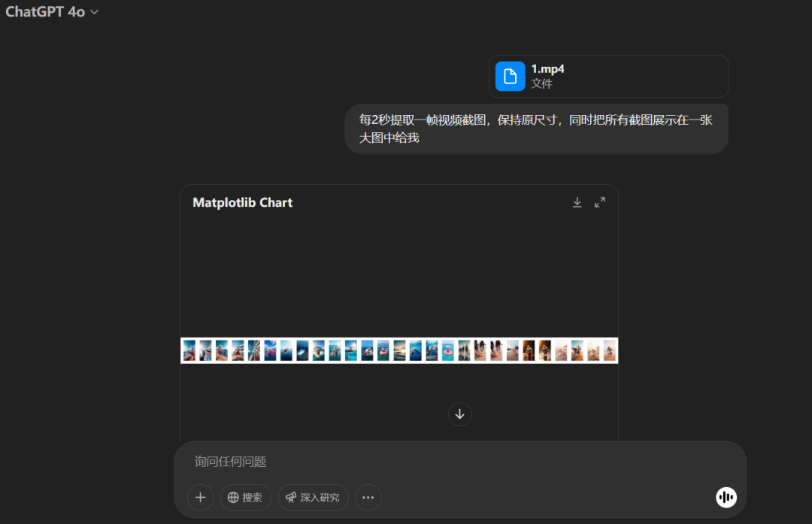812x524 pixels.
Task: Click the telescope icon in deep research button
Action: 291,497
